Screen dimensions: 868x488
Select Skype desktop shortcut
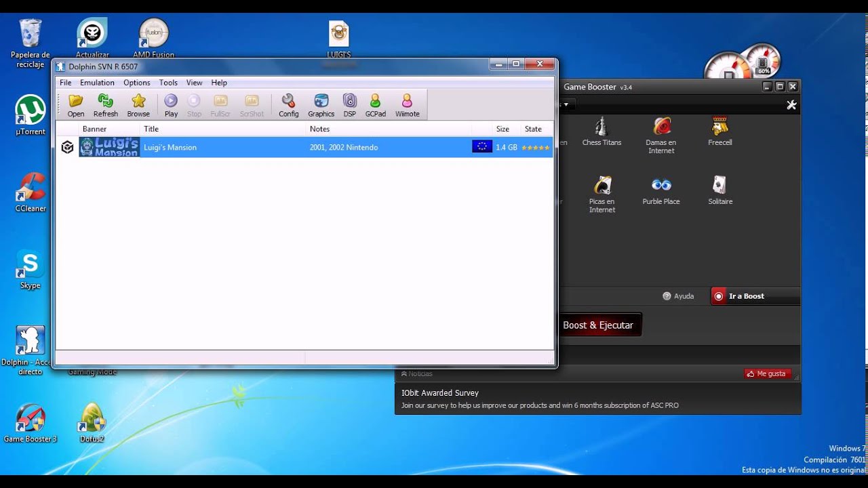click(31, 269)
